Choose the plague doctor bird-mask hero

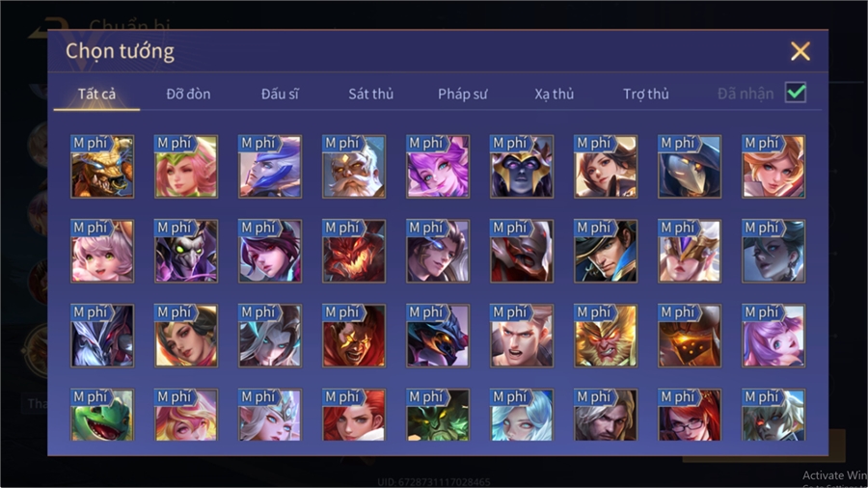point(690,167)
